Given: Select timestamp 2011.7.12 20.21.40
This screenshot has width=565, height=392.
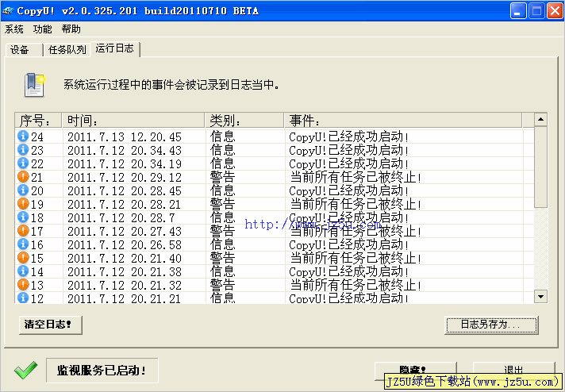Looking at the screenshot, I should tap(125, 259).
